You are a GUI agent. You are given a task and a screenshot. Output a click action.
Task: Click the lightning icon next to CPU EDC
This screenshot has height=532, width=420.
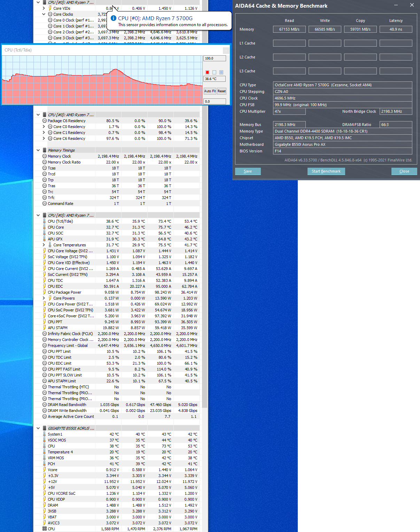click(x=45, y=286)
